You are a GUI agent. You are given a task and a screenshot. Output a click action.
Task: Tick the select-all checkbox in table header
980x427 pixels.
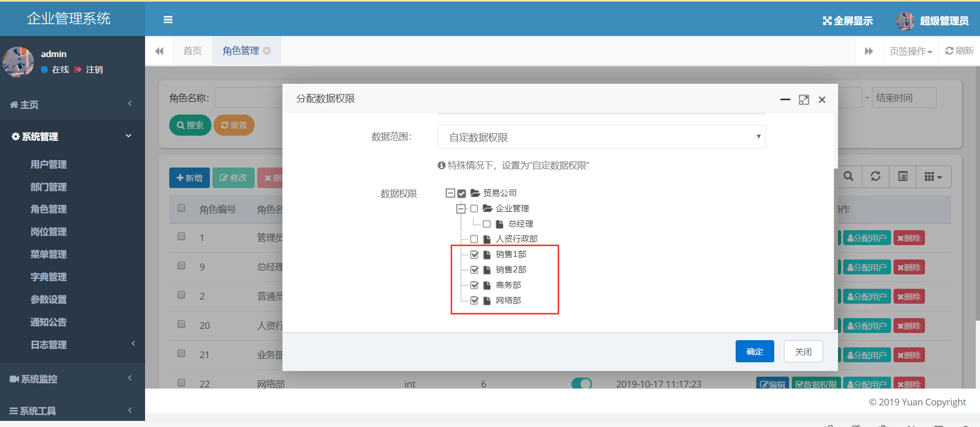pos(181,208)
